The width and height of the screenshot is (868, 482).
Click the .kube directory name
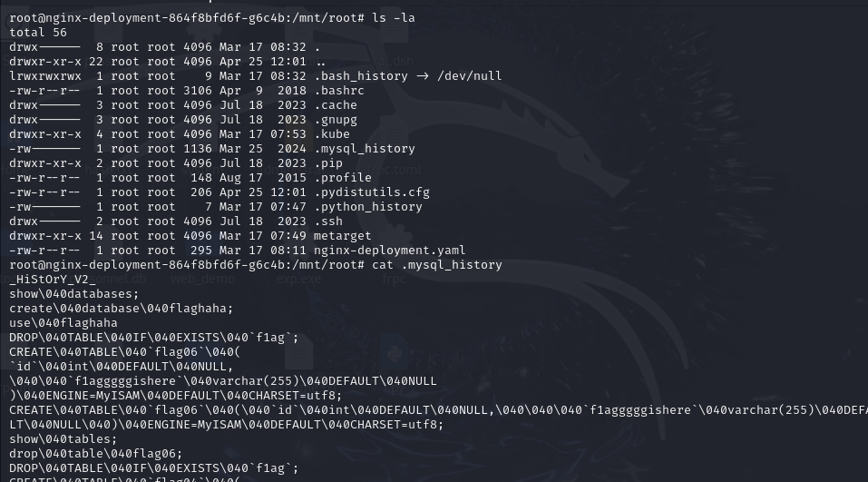pyautogui.click(x=332, y=134)
